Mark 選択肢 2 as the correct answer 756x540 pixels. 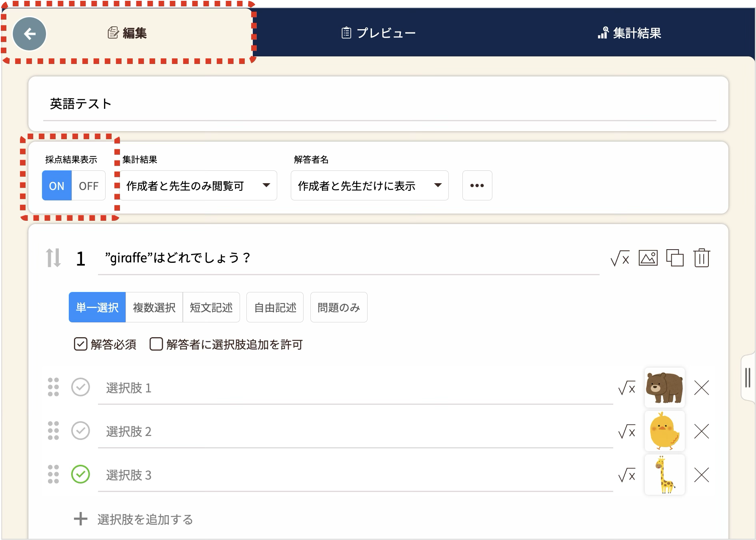[80, 431]
